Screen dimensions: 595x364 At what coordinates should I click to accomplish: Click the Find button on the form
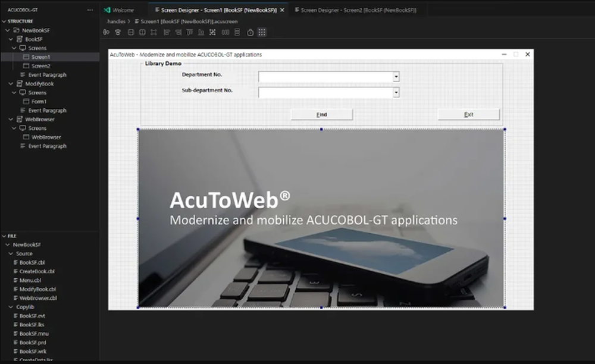pos(322,115)
